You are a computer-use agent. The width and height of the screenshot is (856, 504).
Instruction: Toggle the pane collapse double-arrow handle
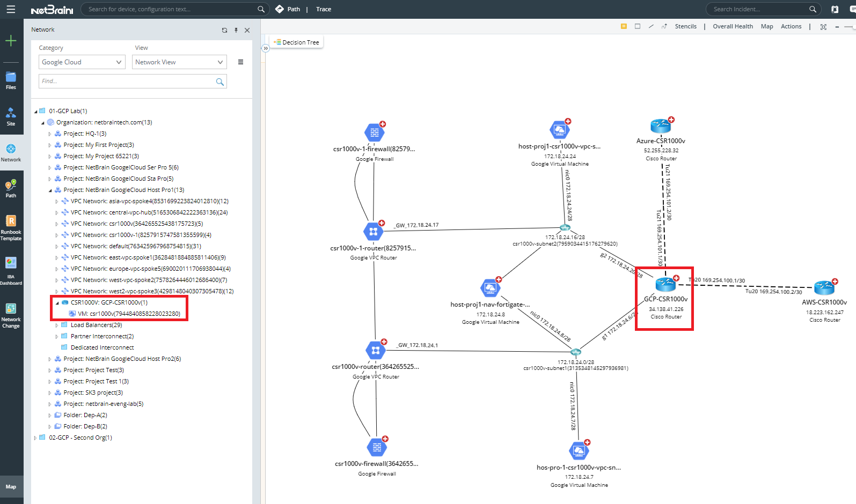point(265,48)
